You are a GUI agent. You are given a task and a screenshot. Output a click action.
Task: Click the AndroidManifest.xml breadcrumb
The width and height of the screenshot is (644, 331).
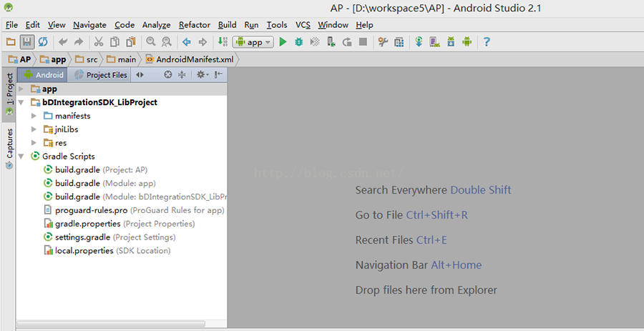(x=190, y=59)
